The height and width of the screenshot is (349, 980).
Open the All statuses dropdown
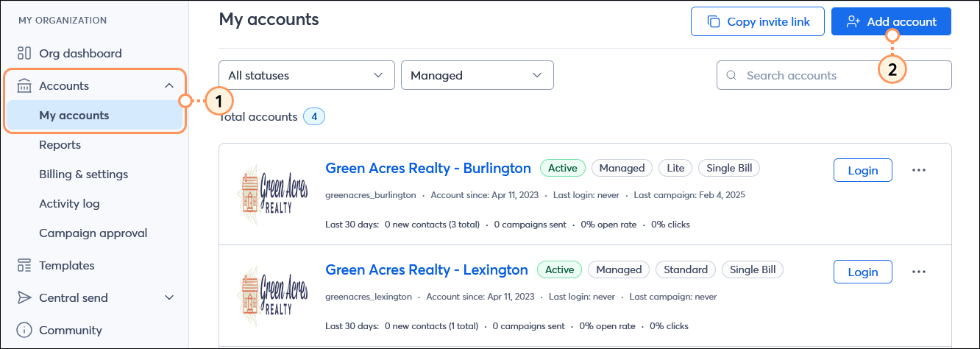point(307,75)
